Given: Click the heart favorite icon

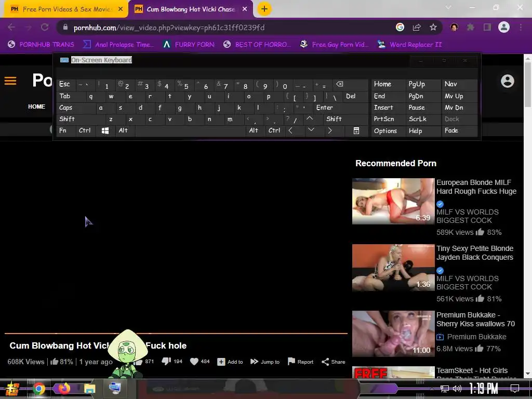Looking at the screenshot, I should [x=194, y=362].
